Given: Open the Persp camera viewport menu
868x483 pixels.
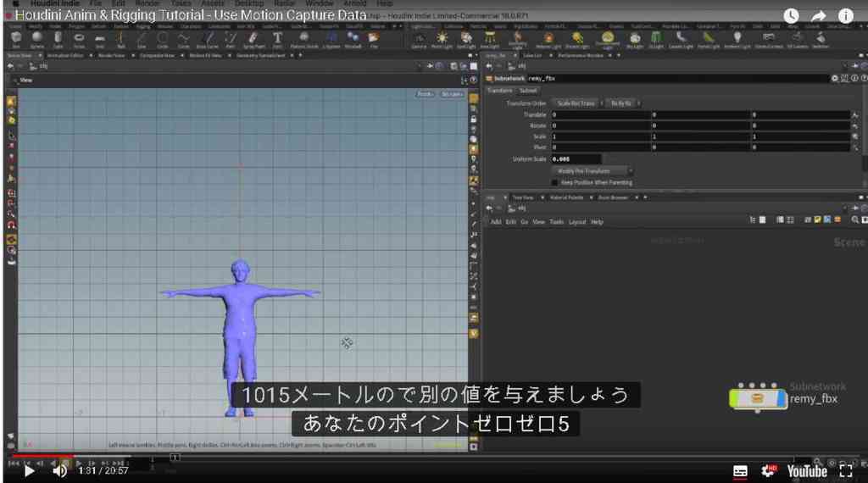Looking at the screenshot, I should 426,94.
